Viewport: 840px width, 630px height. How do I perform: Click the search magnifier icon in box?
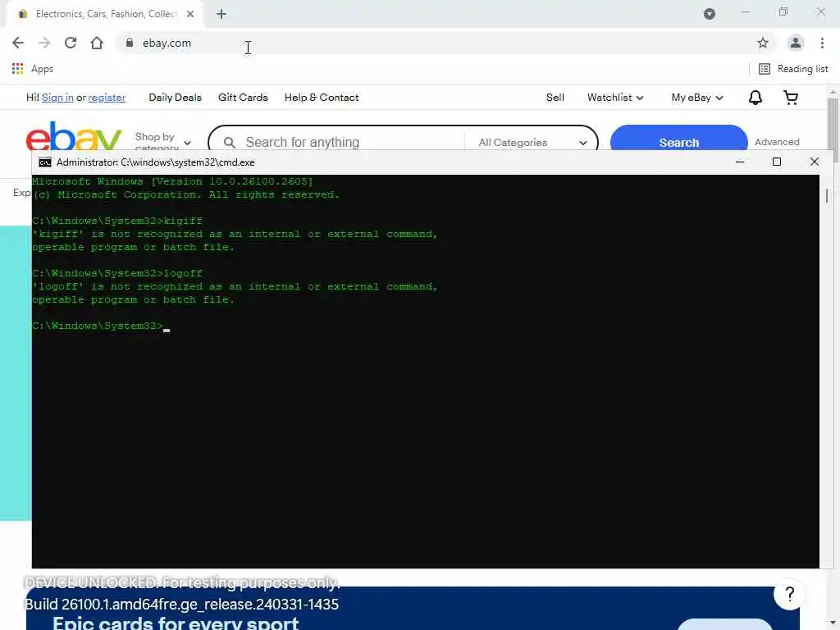pos(230,143)
